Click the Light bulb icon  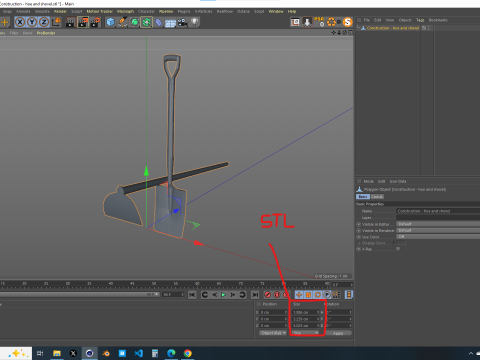tap(194, 22)
